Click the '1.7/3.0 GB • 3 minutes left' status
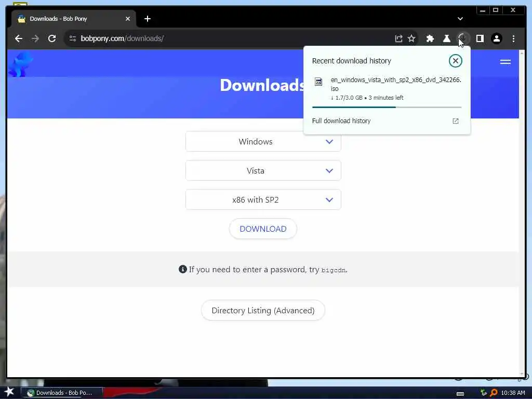Viewport: 532px width, 399px height. click(x=367, y=98)
